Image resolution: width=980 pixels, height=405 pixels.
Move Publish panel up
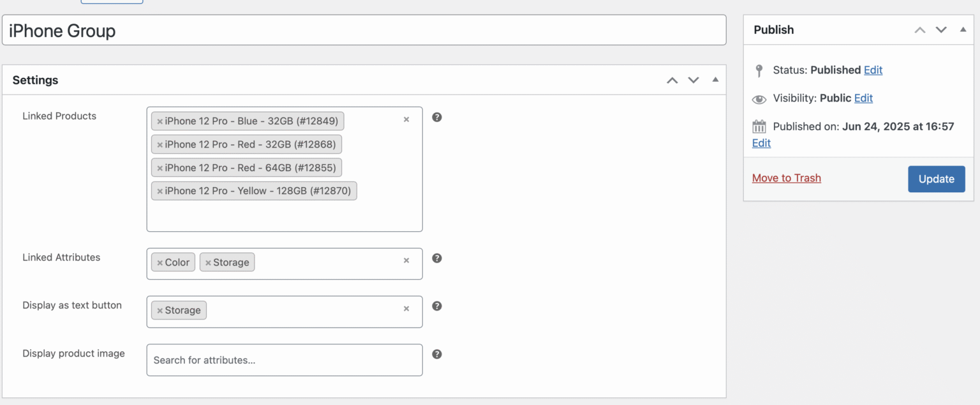point(920,30)
